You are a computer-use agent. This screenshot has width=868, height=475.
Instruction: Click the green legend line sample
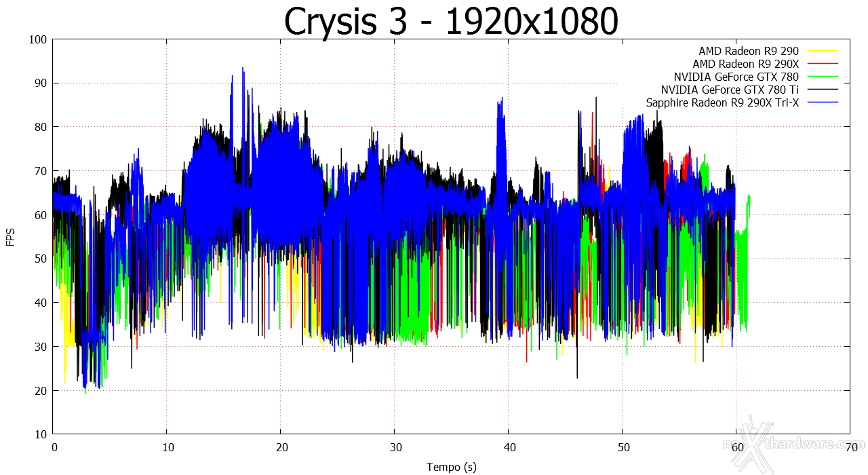822,77
